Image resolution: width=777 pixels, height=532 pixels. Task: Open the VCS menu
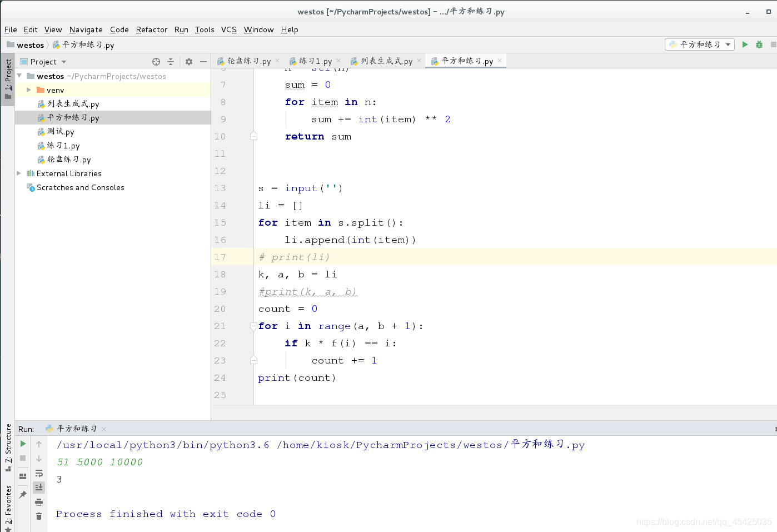click(229, 29)
